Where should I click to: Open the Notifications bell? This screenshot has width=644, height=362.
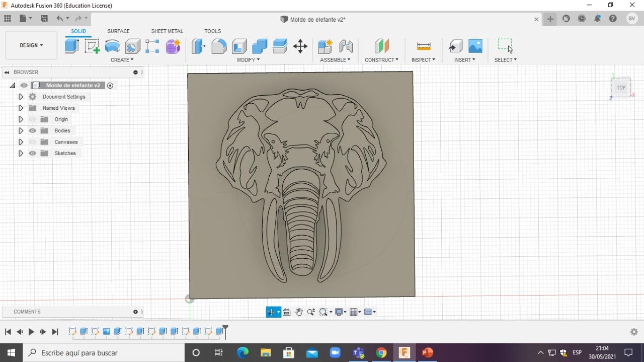click(597, 19)
